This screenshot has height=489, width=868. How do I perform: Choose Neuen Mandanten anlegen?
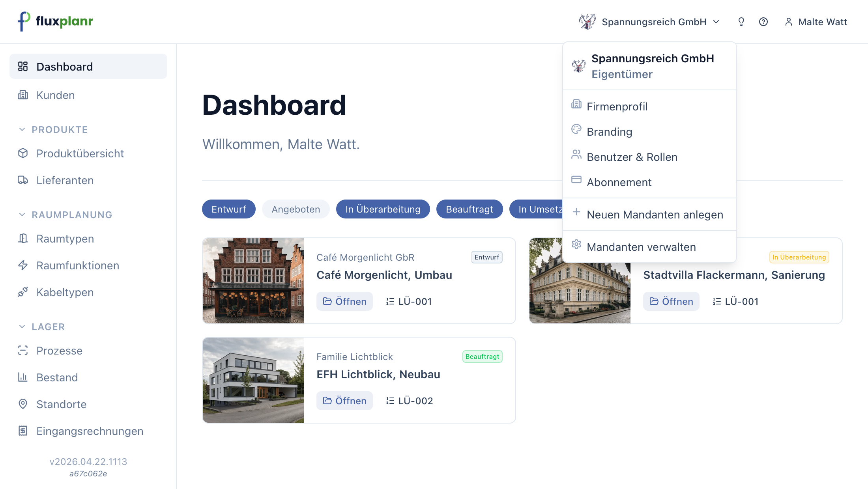pyautogui.click(x=649, y=215)
